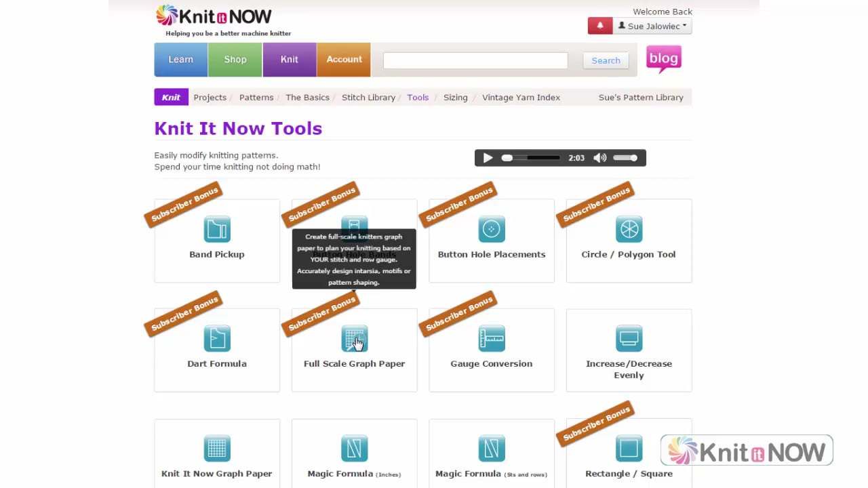Image resolution: width=868 pixels, height=488 pixels.
Task: Open the Dart Formula tool icon
Action: pyautogui.click(x=217, y=338)
